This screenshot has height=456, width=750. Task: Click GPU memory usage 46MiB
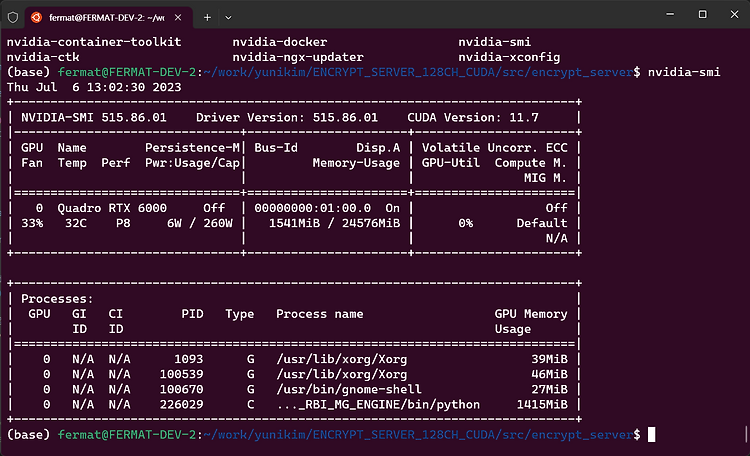(x=549, y=374)
